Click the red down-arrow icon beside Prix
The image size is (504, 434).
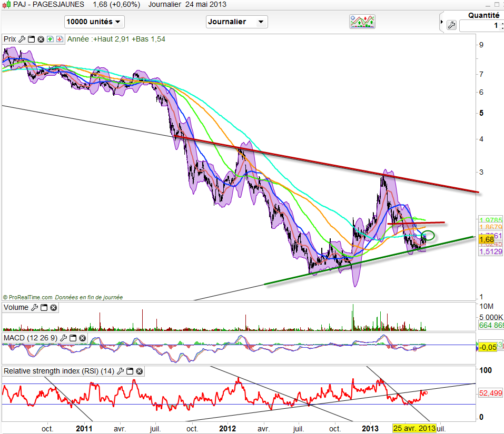[60, 39]
